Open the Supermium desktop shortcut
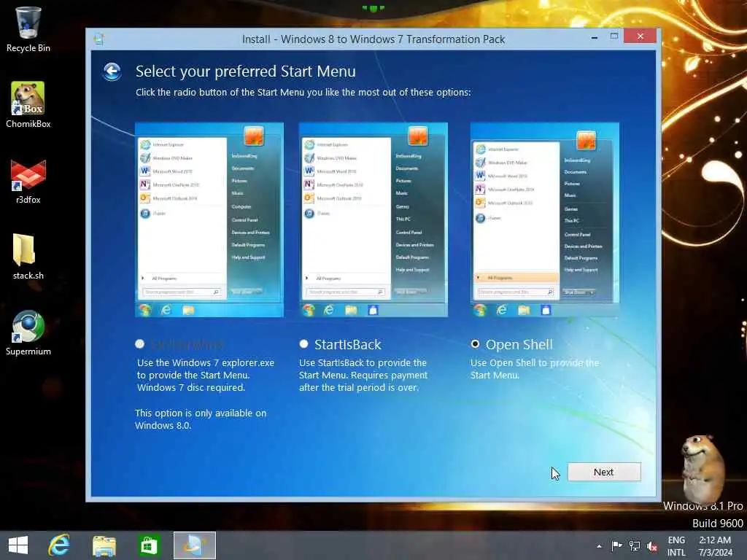This screenshot has height=560, width=747. 28,332
